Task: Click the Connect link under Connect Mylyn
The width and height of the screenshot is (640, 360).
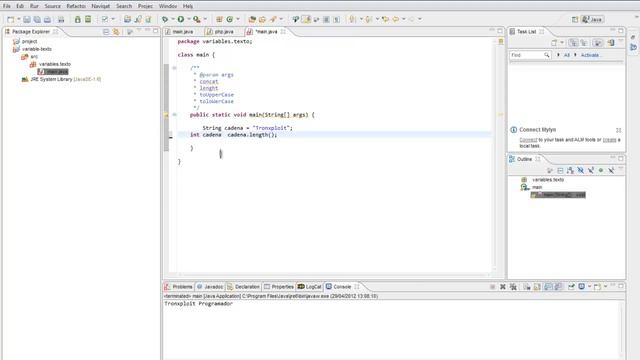Action: [528, 140]
